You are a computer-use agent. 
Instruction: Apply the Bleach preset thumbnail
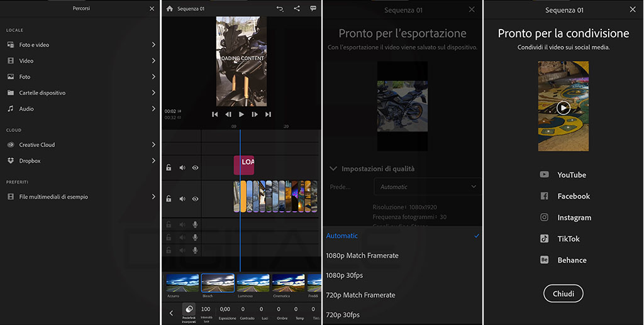click(x=218, y=283)
